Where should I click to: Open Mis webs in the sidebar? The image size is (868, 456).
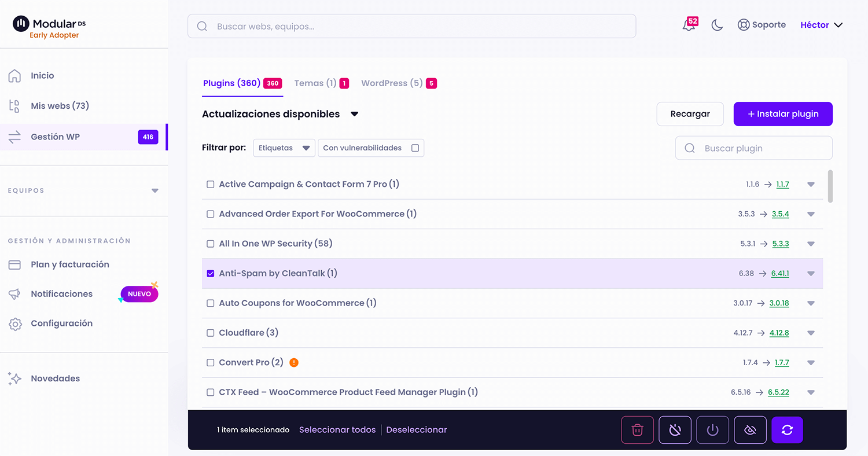click(60, 106)
